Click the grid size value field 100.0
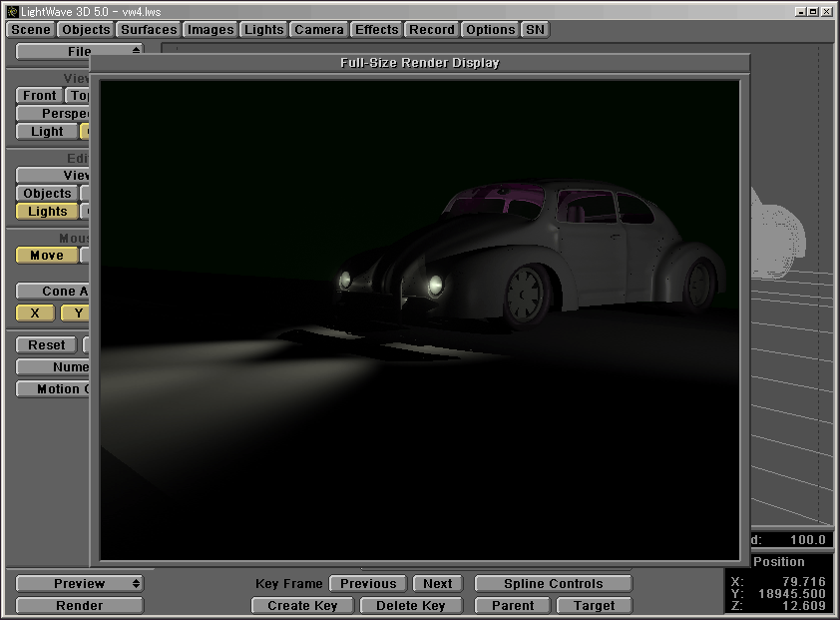 click(x=801, y=540)
